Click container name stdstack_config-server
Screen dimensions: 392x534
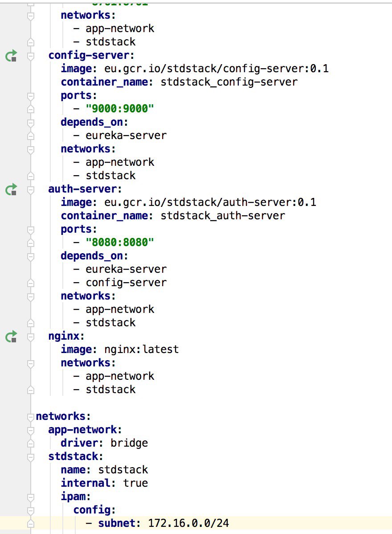coord(229,82)
